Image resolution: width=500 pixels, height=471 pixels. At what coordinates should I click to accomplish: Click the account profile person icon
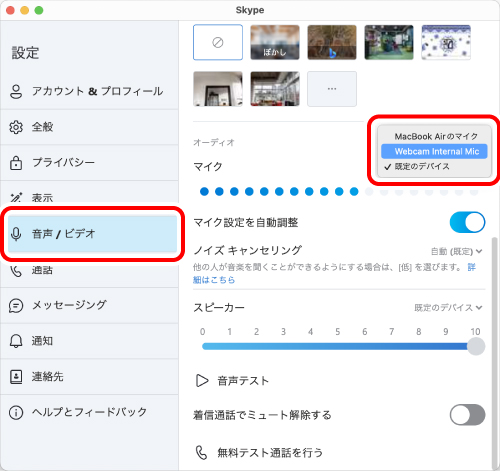[16, 91]
